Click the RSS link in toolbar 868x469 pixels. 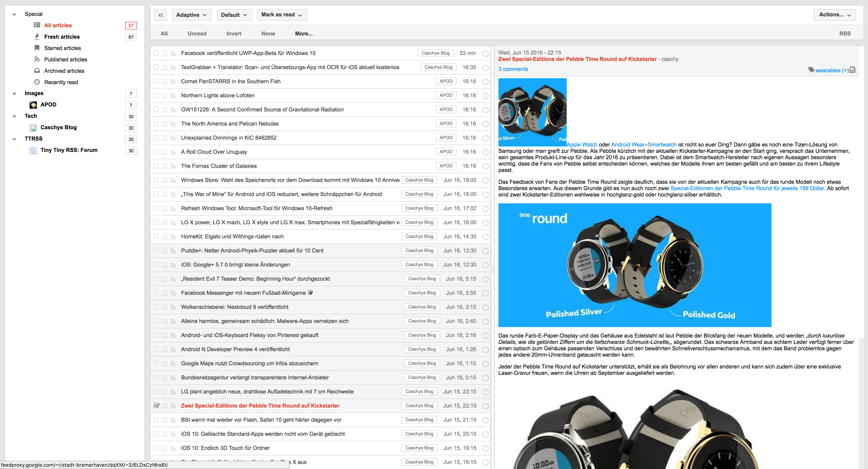[844, 34]
